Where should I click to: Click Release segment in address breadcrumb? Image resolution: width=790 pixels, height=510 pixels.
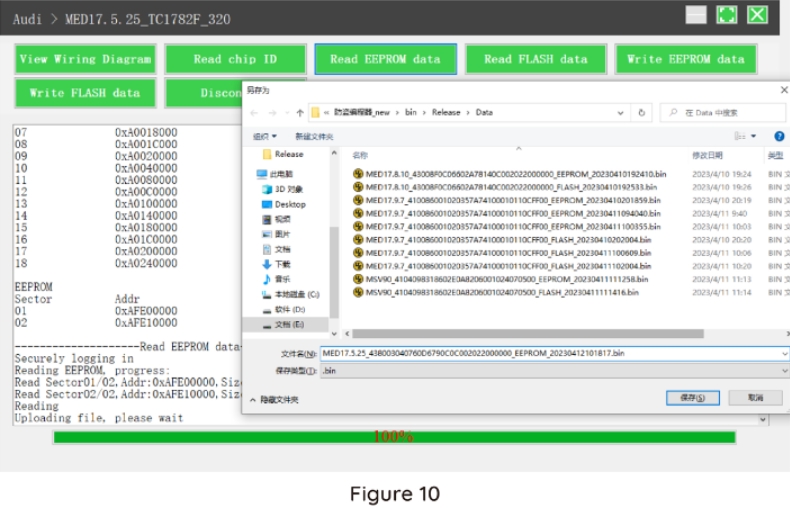tap(446, 112)
